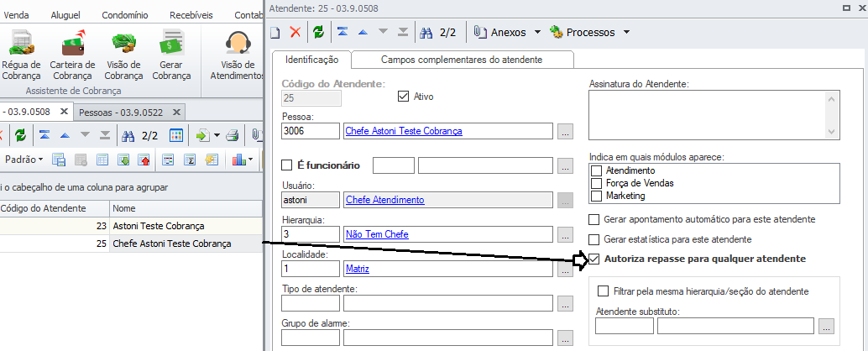Check the É funcionário checkbox
Screen dimensions: 868x351
(287, 165)
